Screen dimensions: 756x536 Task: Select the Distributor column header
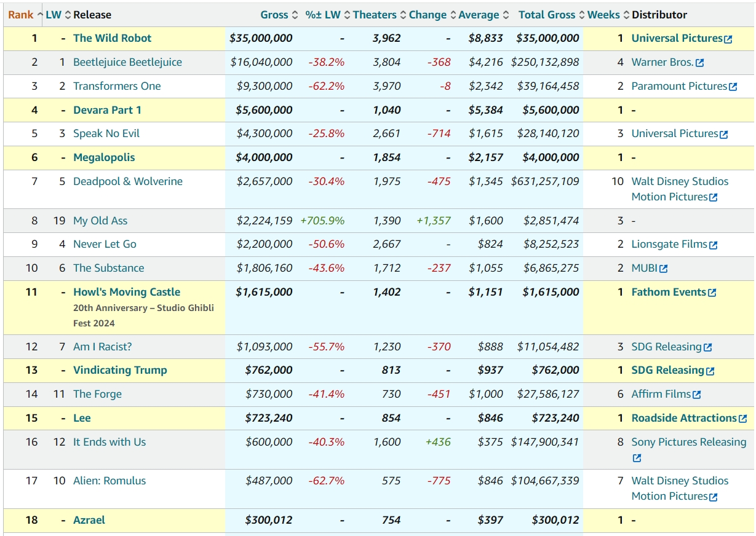tap(659, 15)
